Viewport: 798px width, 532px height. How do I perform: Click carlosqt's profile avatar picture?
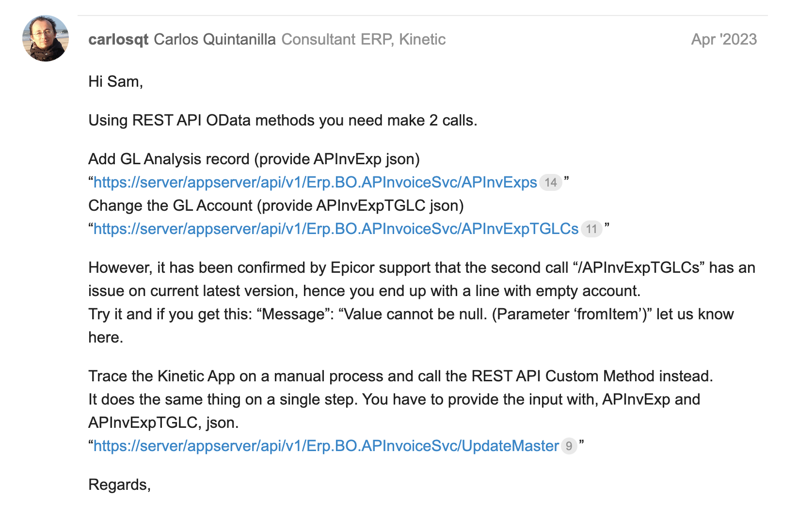[46, 38]
